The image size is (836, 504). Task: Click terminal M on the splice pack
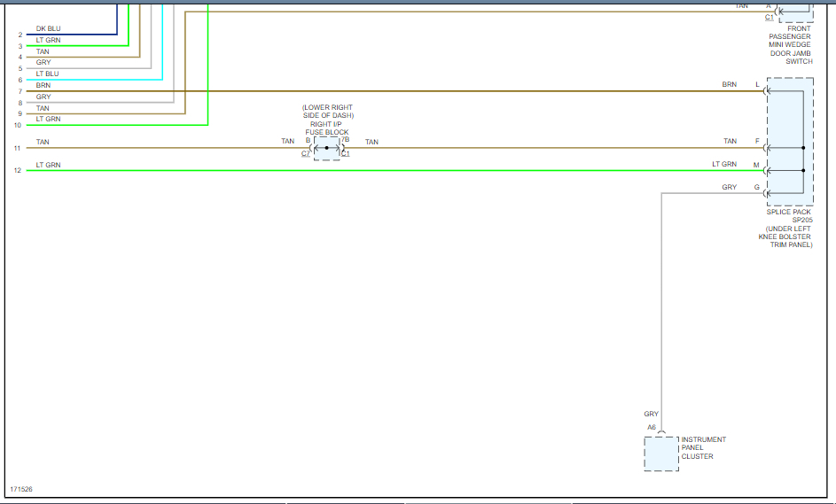click(x=756, y=165)
